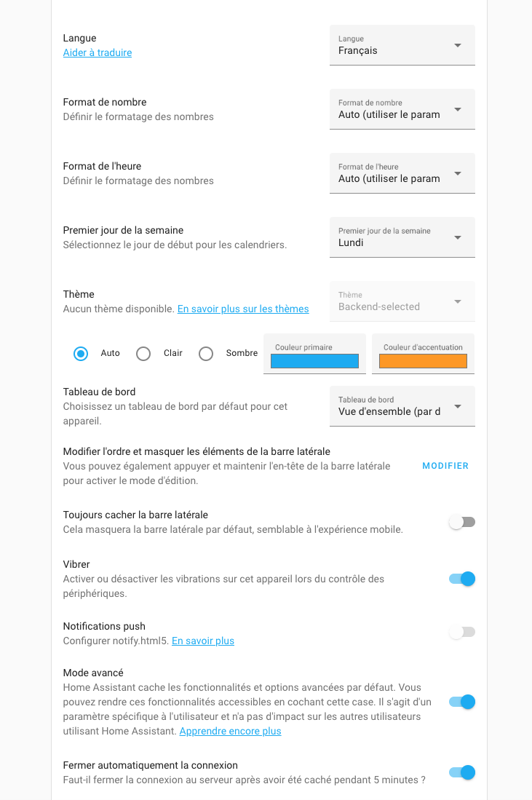The image size is (532, 800).
Task: Select the Sombre theme radio button
Action: tap(205, 354)
